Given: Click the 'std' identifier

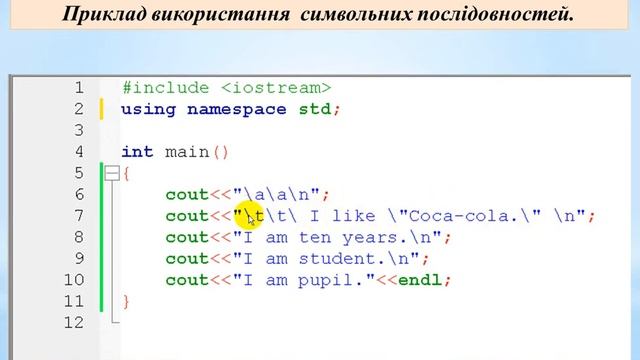Looking at the screenshot, I should (x=315, y=109).
